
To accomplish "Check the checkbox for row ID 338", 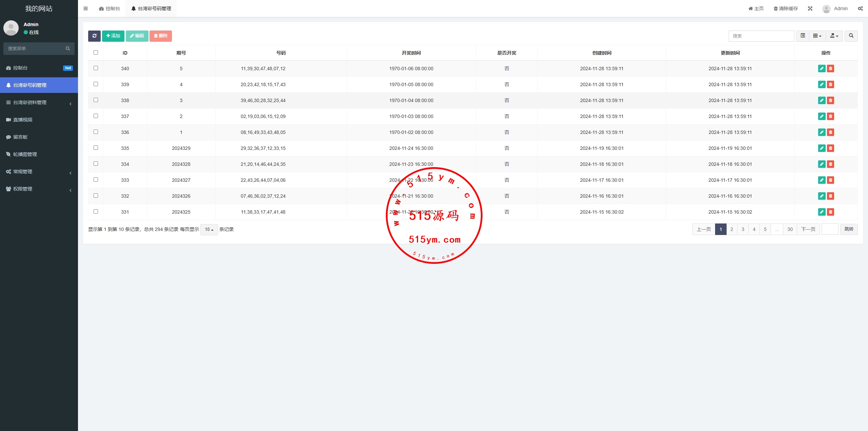I will (96, 100).
